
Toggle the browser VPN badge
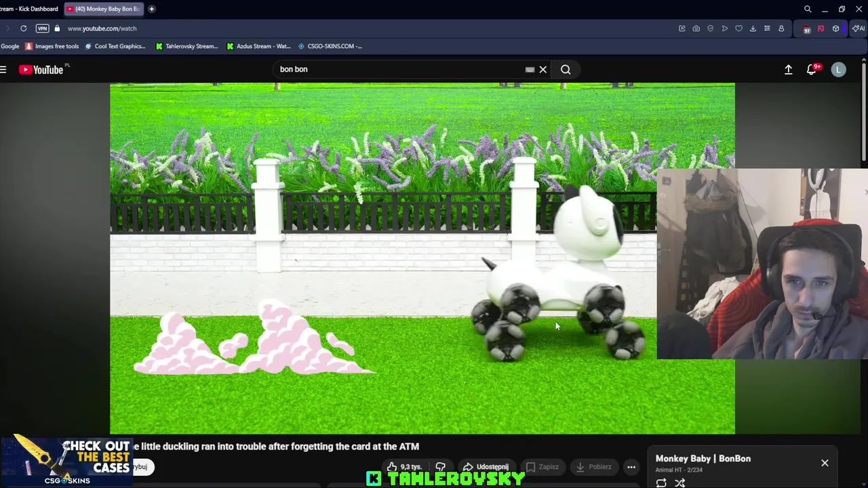pos(43,28)
